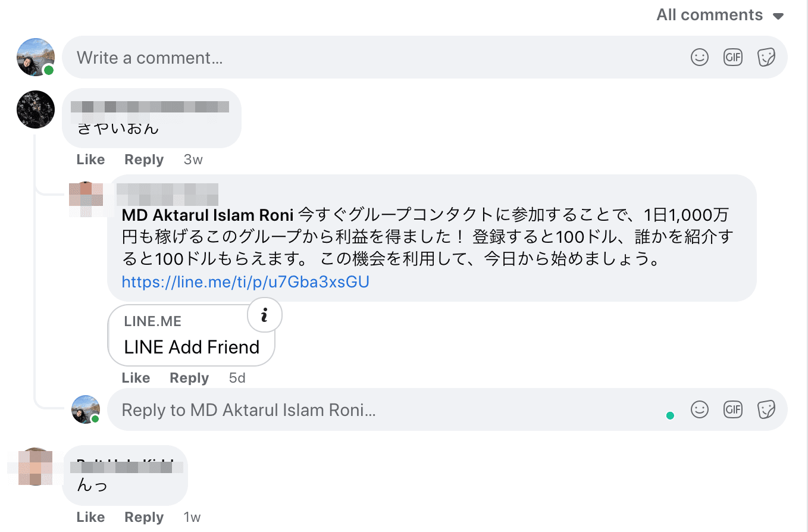Focus the Reply to MD Aktarul Islam Roni field
808x532 pixels.
click(357, 410)
